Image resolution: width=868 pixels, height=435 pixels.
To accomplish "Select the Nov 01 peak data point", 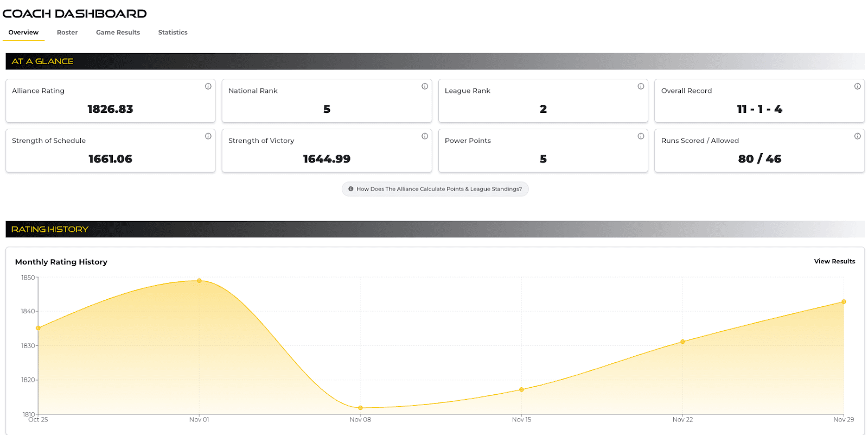I will click(199, 281).
